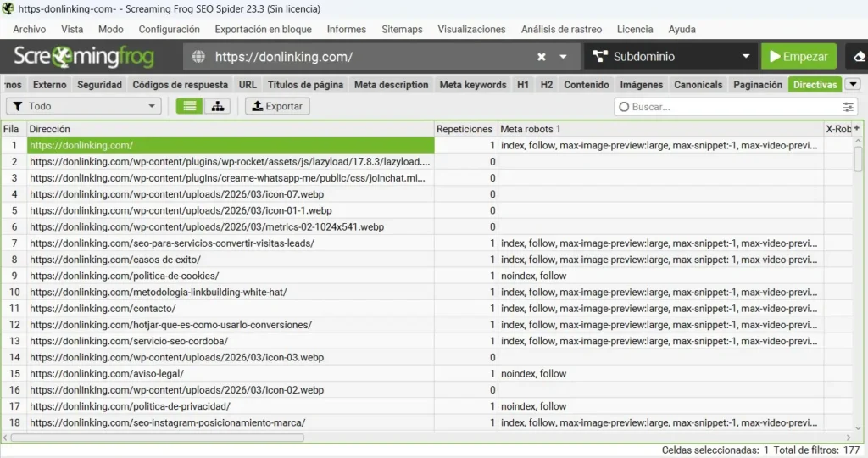Open the Todo filter dropdown
This screenshot has width=868, height=458.
click(84, 106)
